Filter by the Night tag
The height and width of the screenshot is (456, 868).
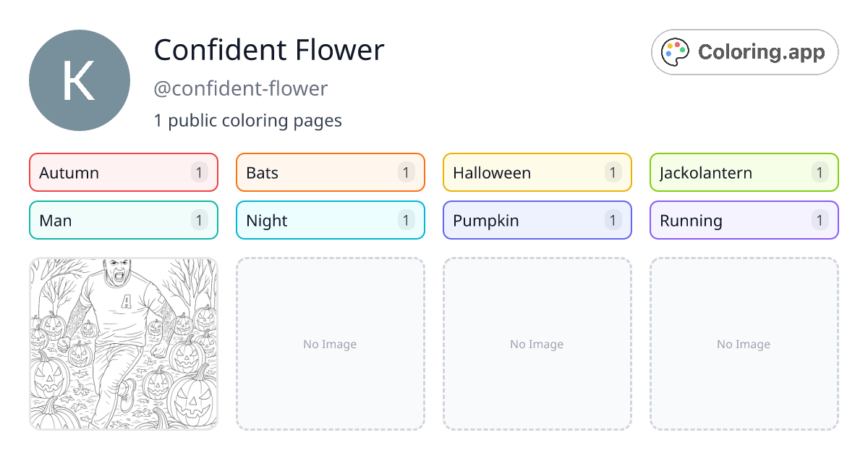tap(331, 220)
